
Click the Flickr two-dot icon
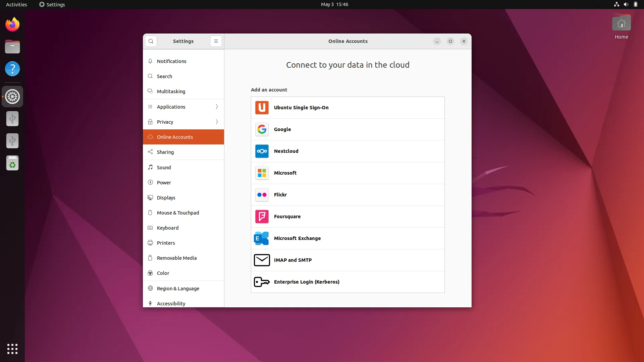[x=262, y=195]
